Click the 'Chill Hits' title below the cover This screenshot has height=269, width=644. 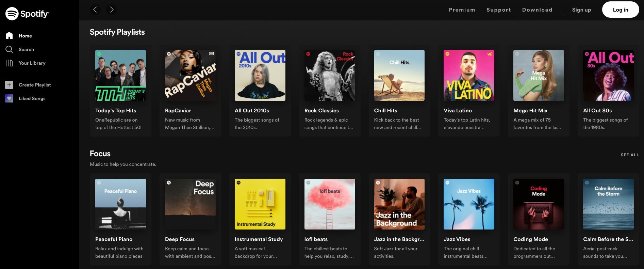pyautogui.click(x=385, y=111)
